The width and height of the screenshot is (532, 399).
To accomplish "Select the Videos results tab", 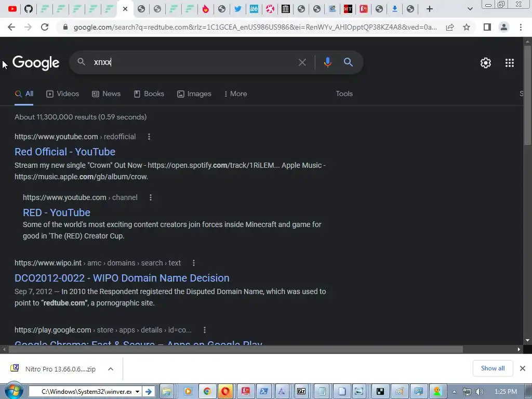I will click(x=63, y=94).
